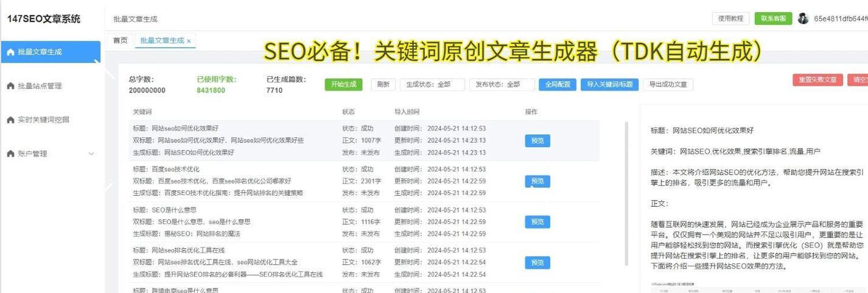Click the 总字数 value 200000000
Viewport: 868px width, 293px height.
click(x=147, y=91)
